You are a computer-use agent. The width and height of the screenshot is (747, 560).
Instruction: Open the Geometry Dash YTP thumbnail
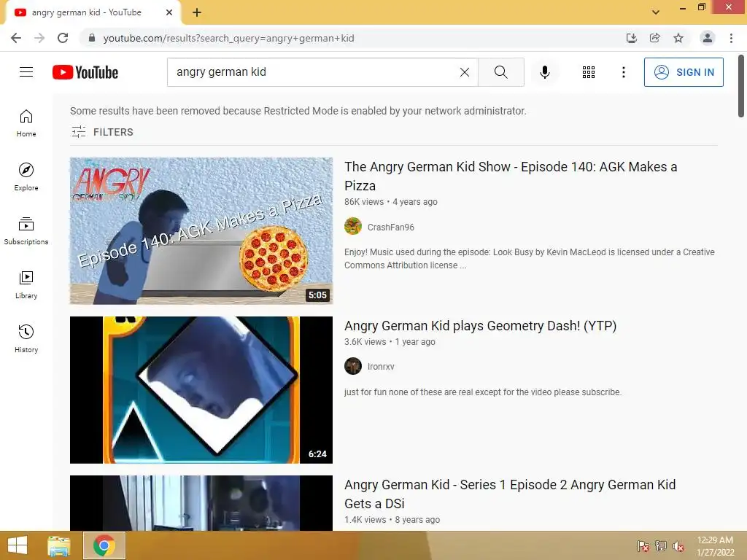pos(201,390)
